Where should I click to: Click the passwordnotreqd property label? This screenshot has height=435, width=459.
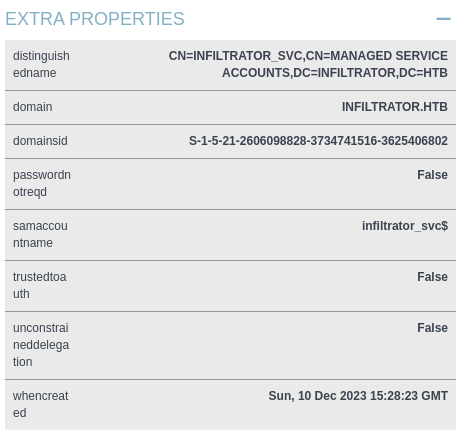pyautogui.click(x=42, y=183)
